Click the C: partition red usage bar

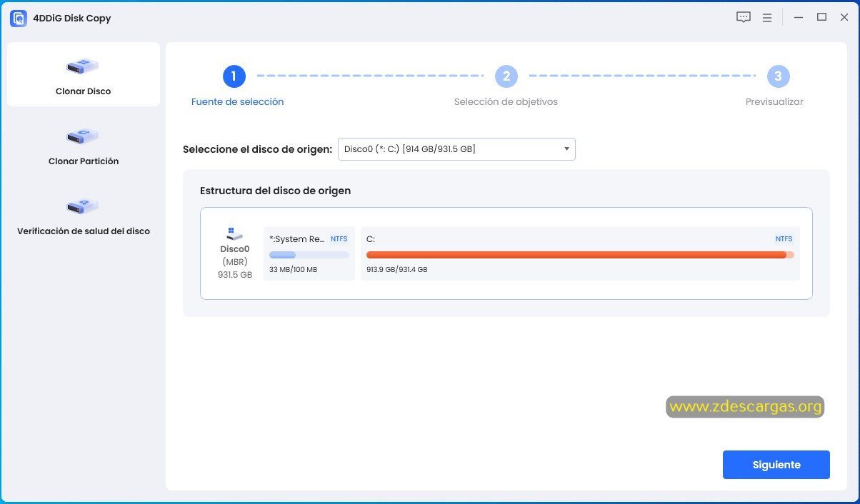580,255
